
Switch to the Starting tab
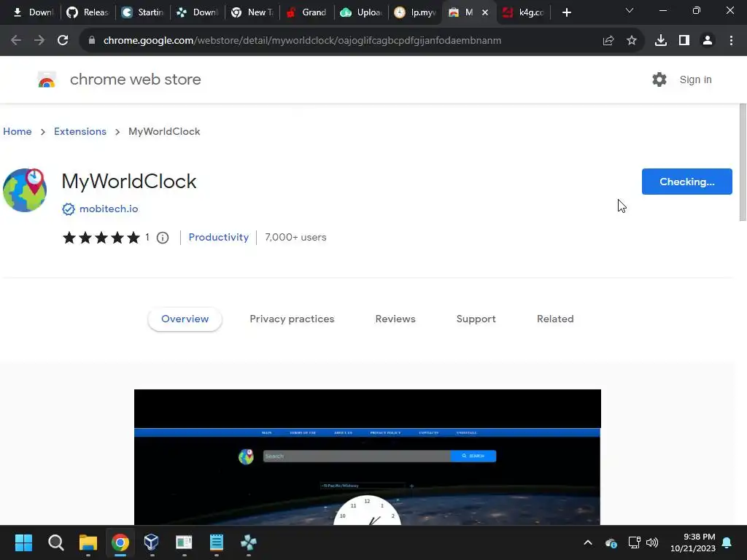pyautogui.click(x=142, y=12)
